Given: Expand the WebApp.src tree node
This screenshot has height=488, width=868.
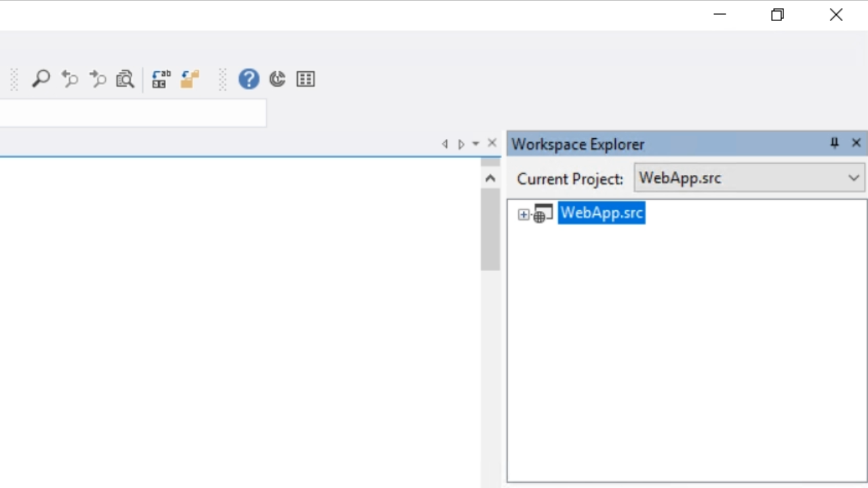Looking at the screenshot, I should (x=524, y=214).
